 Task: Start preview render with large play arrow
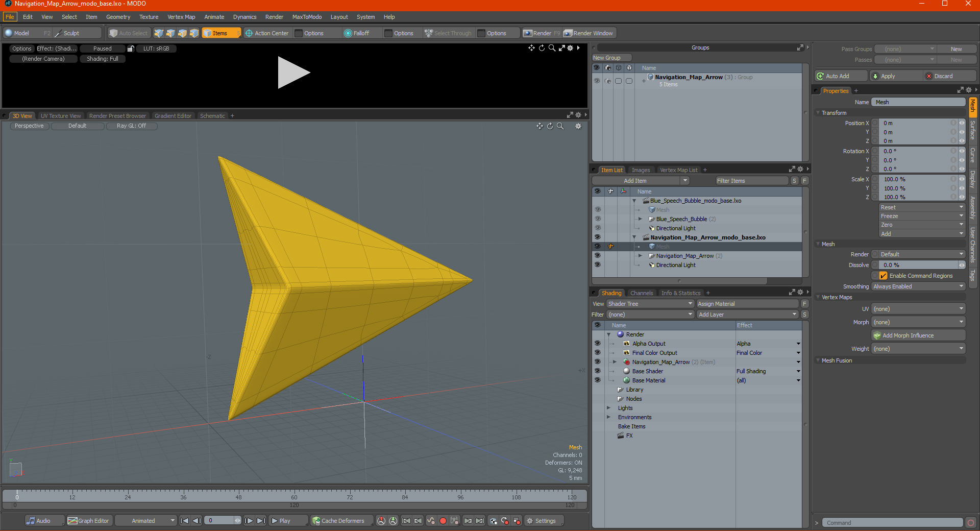(x=293, y=73)
